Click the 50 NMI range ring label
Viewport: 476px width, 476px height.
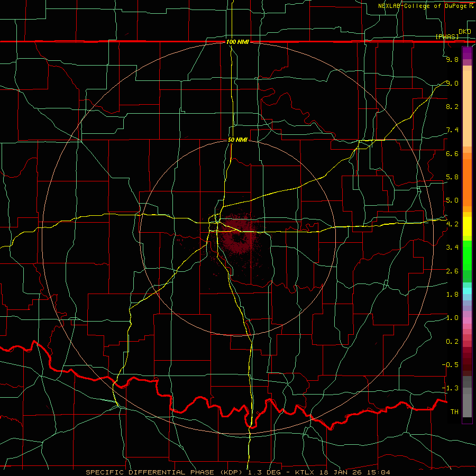pyautogui.click(x=237, y=140)
